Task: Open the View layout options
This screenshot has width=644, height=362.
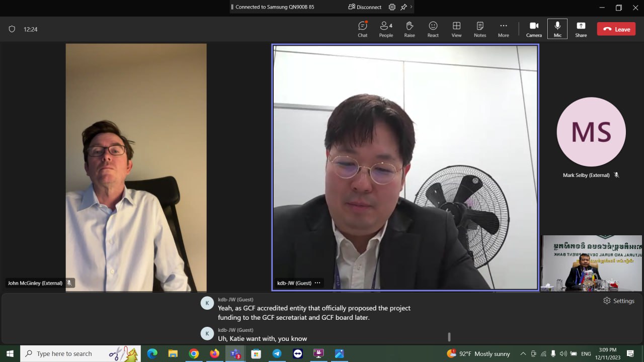Action: coord(456,29)
